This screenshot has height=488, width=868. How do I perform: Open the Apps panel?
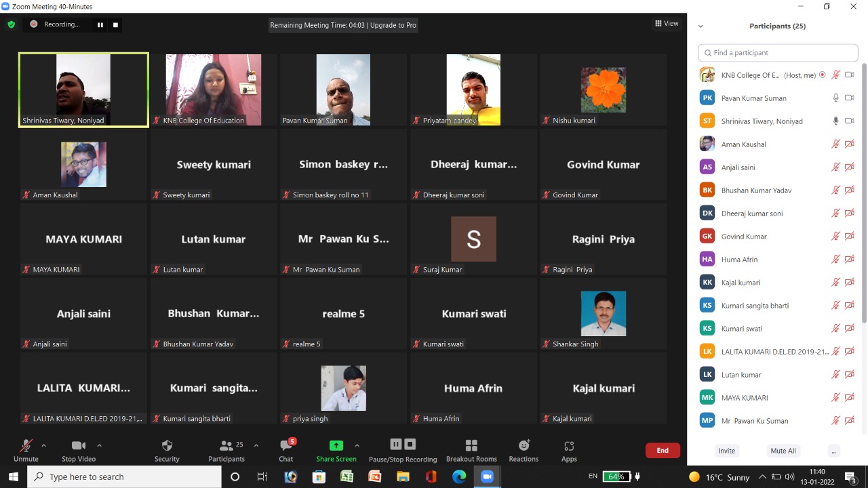[569, 450]
